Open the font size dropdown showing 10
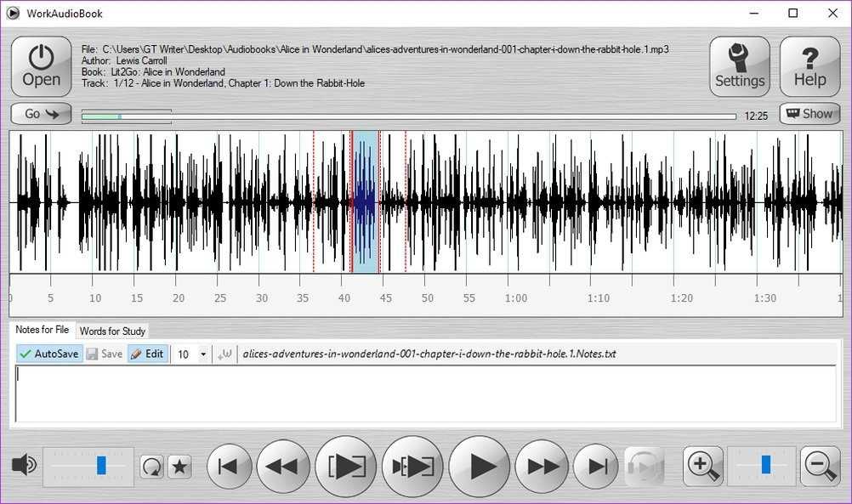The width and height of the screenshot is (852, 504). 203,354
